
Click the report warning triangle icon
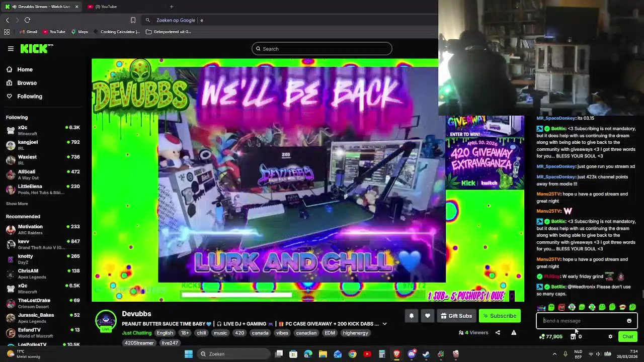pos(514,332)
